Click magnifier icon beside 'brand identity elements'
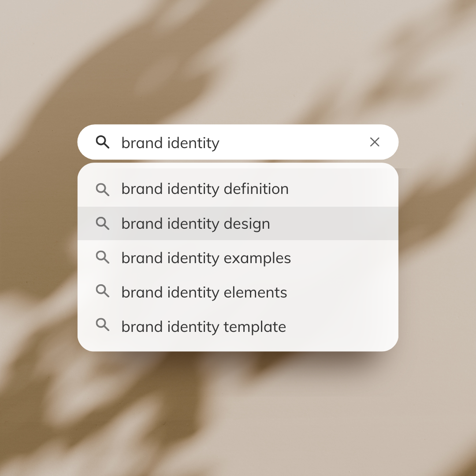Screen dimensions: 476x476 tap(103, 291)
